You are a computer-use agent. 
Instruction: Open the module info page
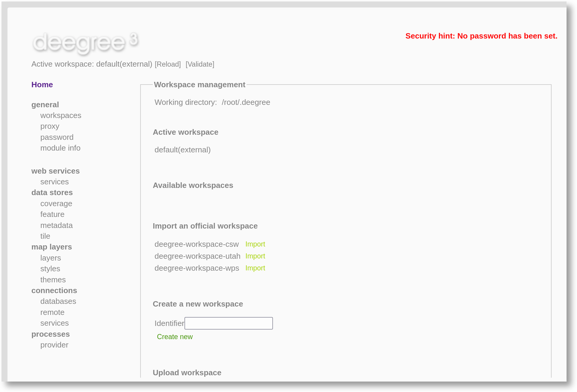[60, 148]
